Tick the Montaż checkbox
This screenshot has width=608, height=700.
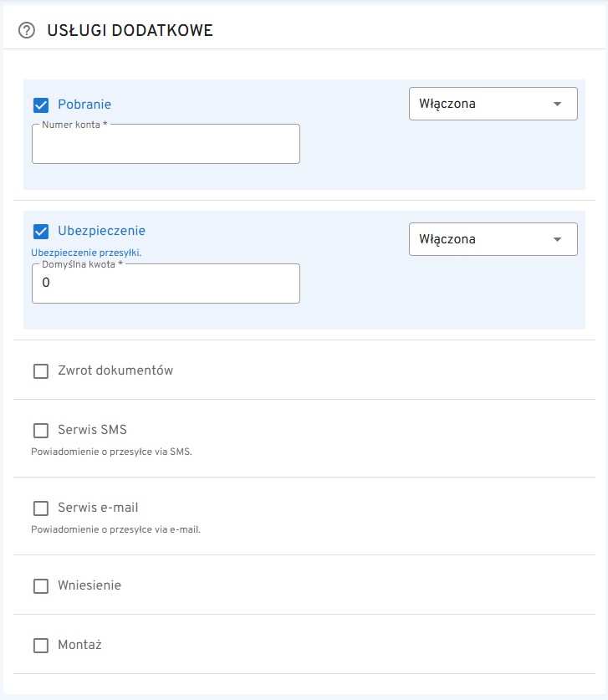41,646
